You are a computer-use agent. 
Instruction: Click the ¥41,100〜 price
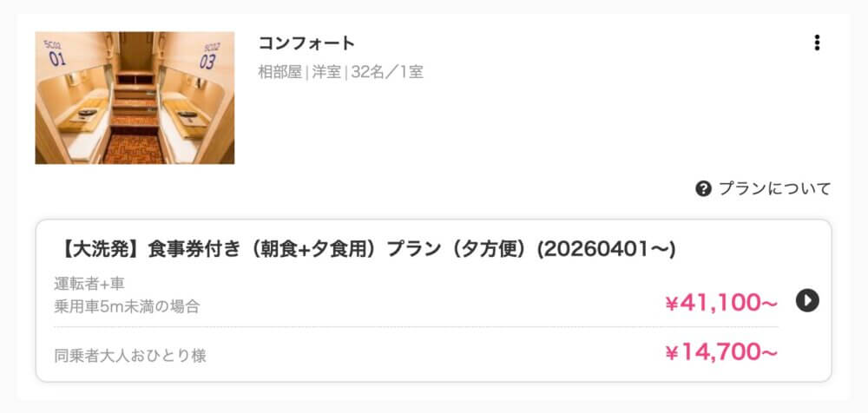click(x=720, y=303)
